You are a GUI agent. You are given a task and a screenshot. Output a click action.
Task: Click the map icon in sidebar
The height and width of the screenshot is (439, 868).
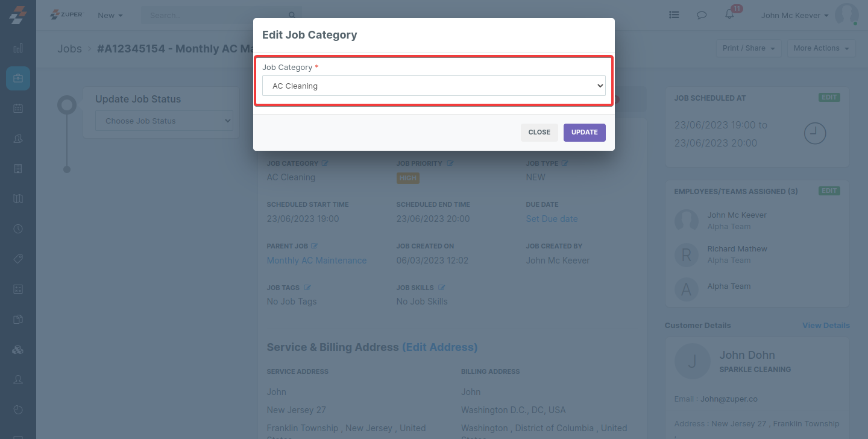click(18, 199)
